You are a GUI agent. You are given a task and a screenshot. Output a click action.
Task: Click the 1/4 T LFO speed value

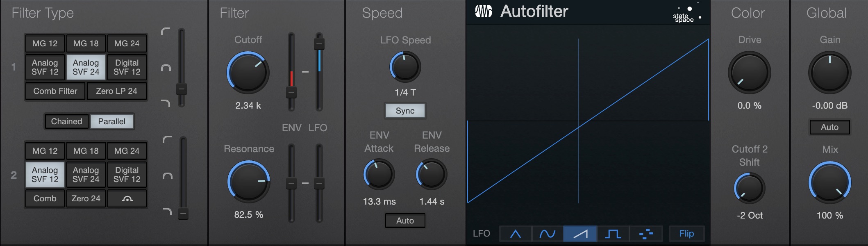(x=405, y=93)
